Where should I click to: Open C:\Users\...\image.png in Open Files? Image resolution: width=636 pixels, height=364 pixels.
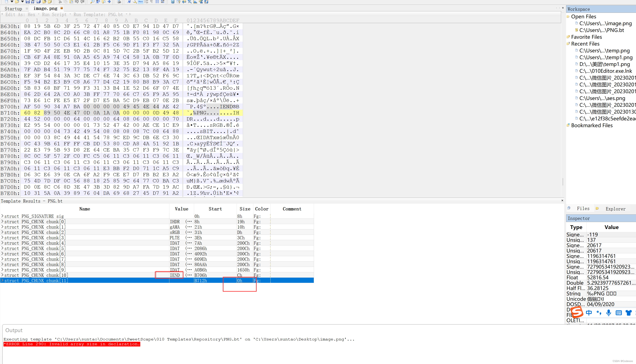[605, 23]
